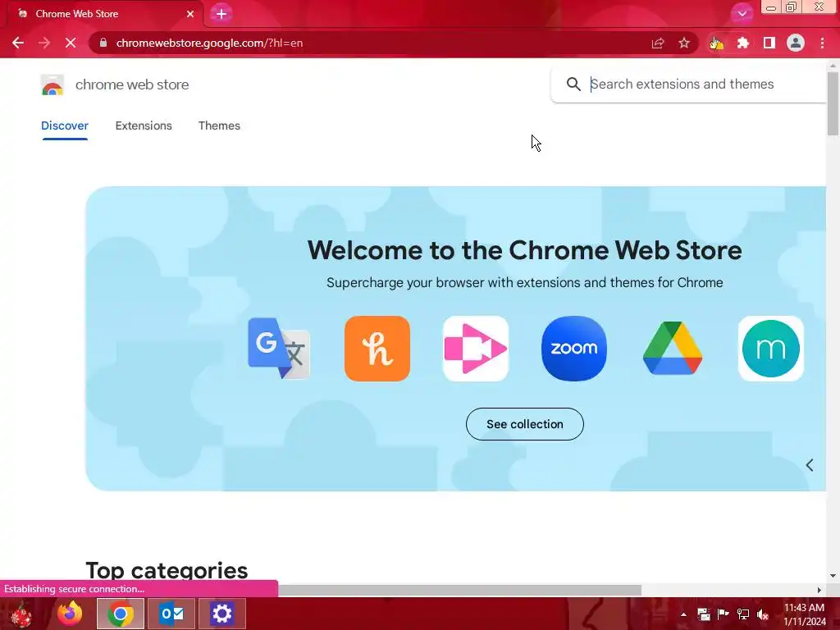Open Outlook from the taskbar
Viewport: 840px width, 630px height.
click(171, 614)
